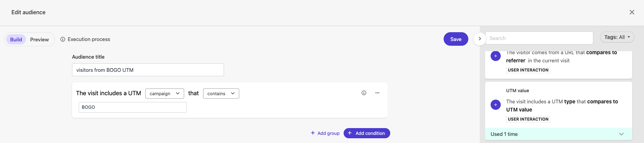The image size is (644, 143).
Task: Click the USER INTERACTION tag under UTM value
Action: tap(528, 119)
